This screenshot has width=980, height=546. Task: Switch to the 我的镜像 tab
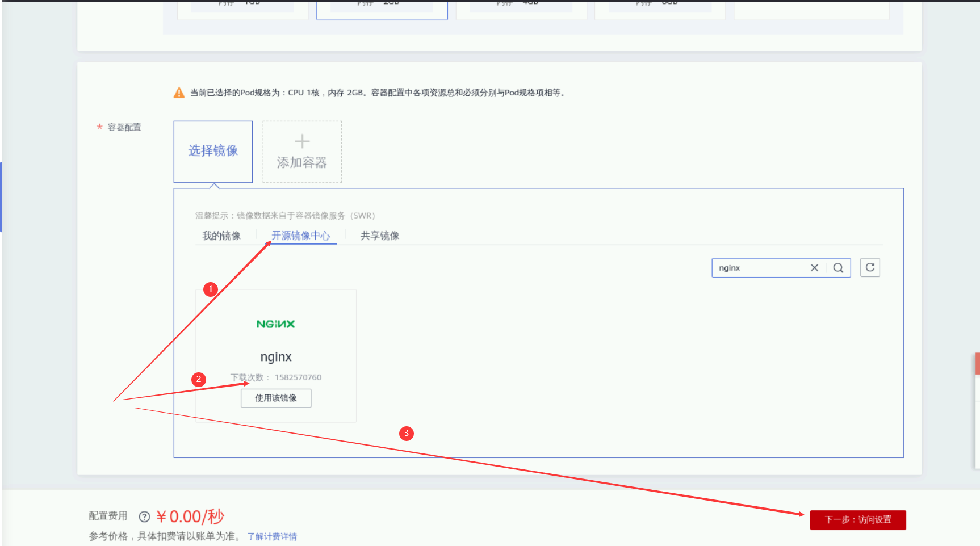coord(221,236)
